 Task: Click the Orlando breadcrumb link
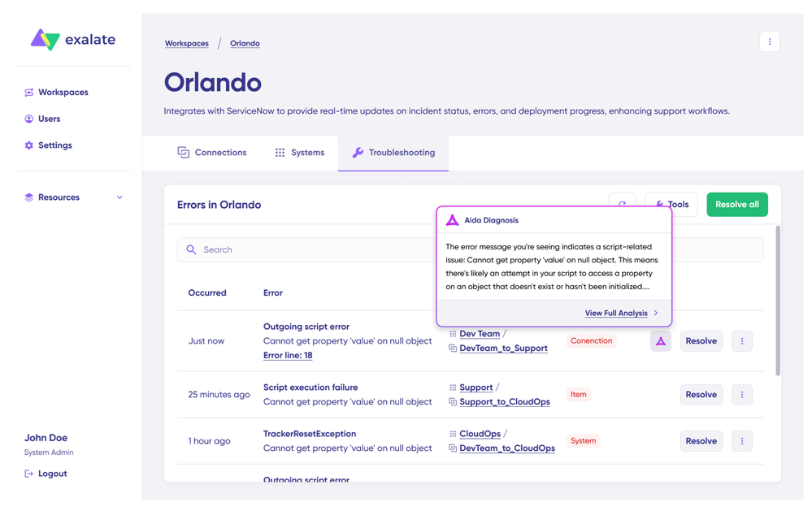(x=245, y=44)
